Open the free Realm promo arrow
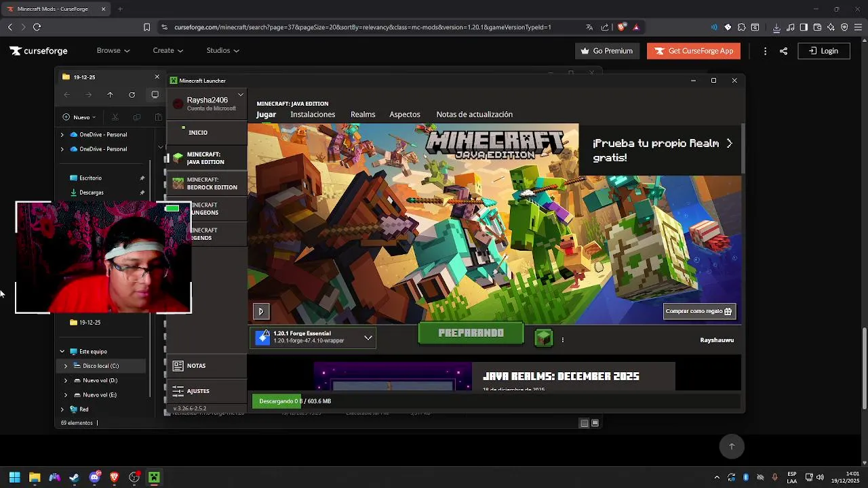 click(x=729, y=144)
